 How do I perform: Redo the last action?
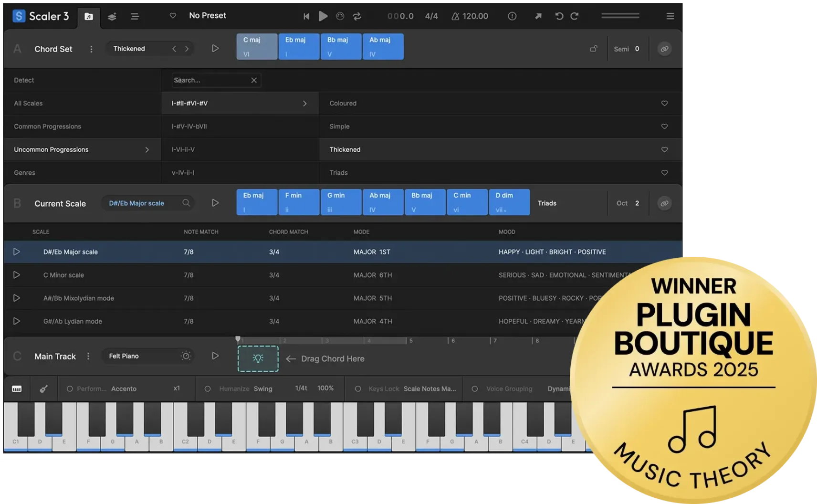coord(575,16)
